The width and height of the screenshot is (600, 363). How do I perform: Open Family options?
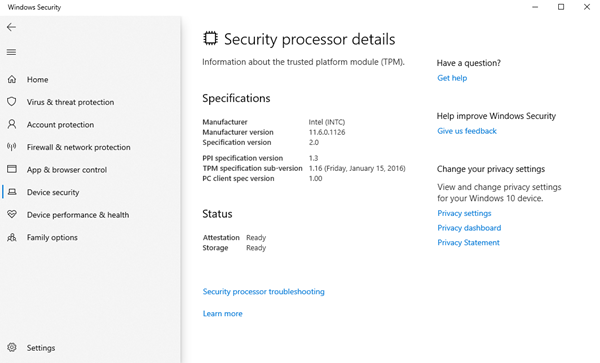pyautogui.click(x=52, y=238)
